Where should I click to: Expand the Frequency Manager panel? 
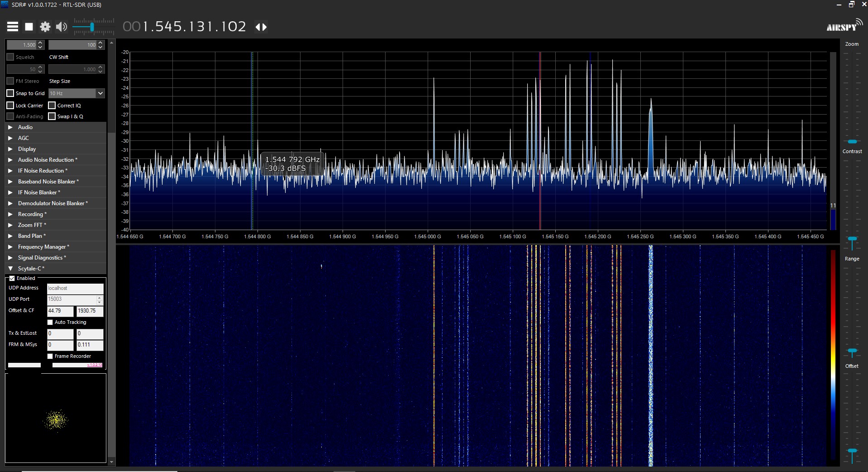coord(10,246)
